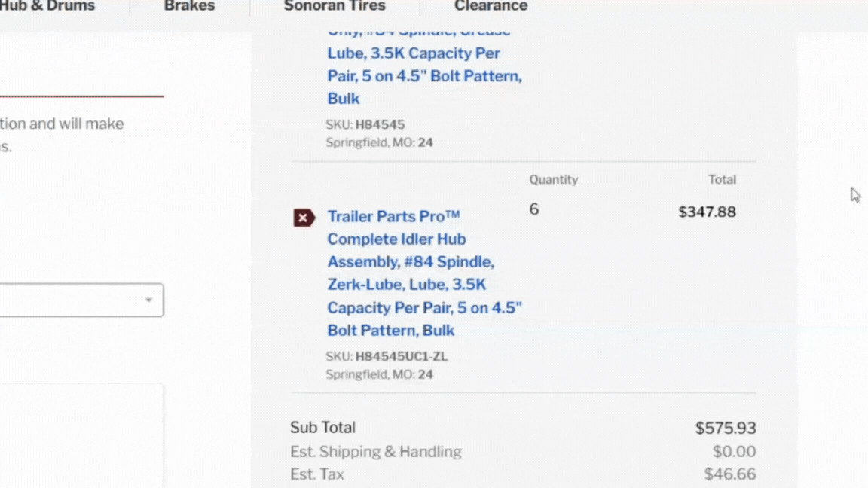Click the Total column header
Image resolution: width=868 pixels, height=488 pixels.
tap(722, 179)
